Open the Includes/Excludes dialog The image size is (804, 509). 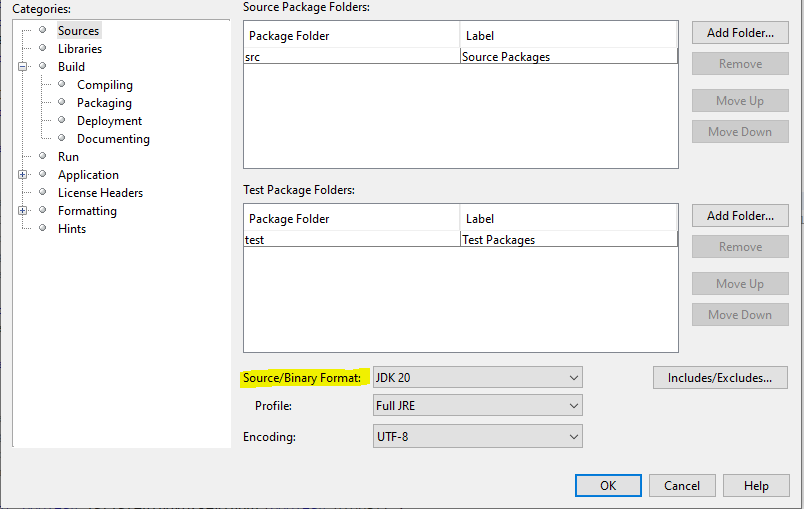[720, 378]
